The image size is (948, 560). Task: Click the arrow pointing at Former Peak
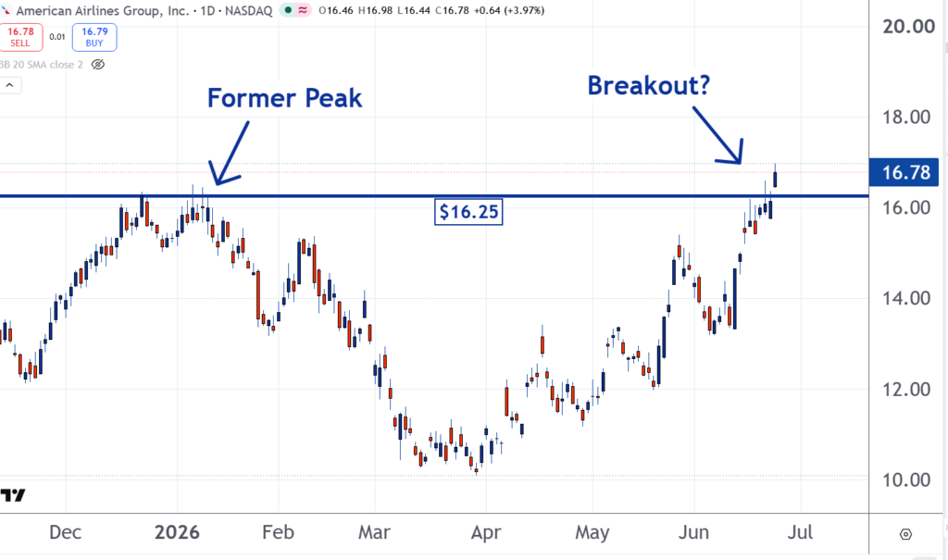click(229, 153)
